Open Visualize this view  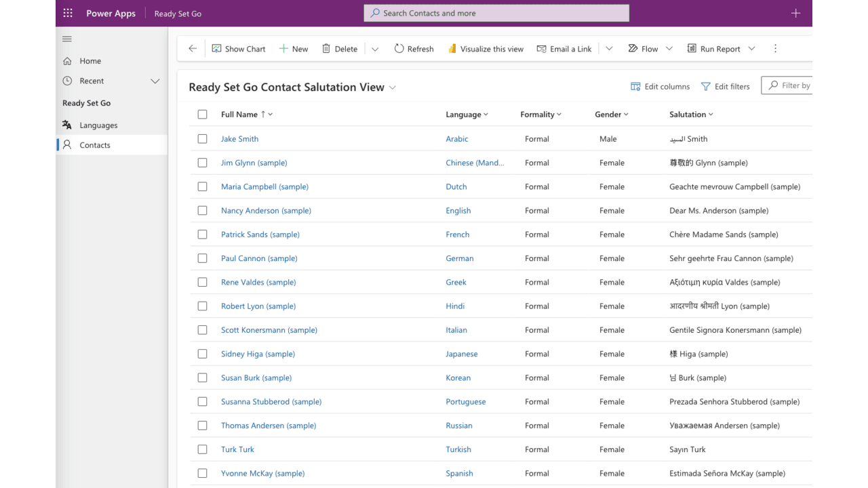[x=486, y=48]
